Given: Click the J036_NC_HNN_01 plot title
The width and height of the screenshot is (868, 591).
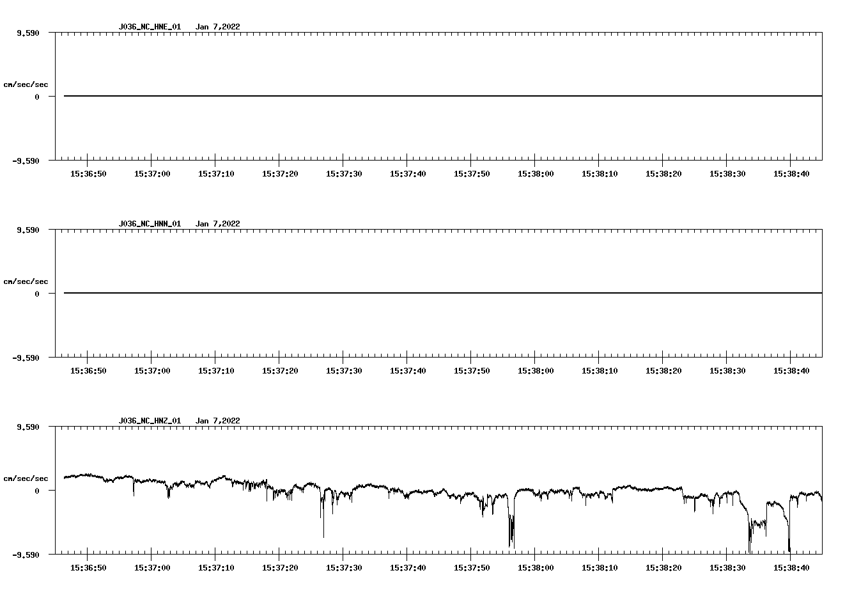Looking at the screenshot, I should (x=150, y=224).
